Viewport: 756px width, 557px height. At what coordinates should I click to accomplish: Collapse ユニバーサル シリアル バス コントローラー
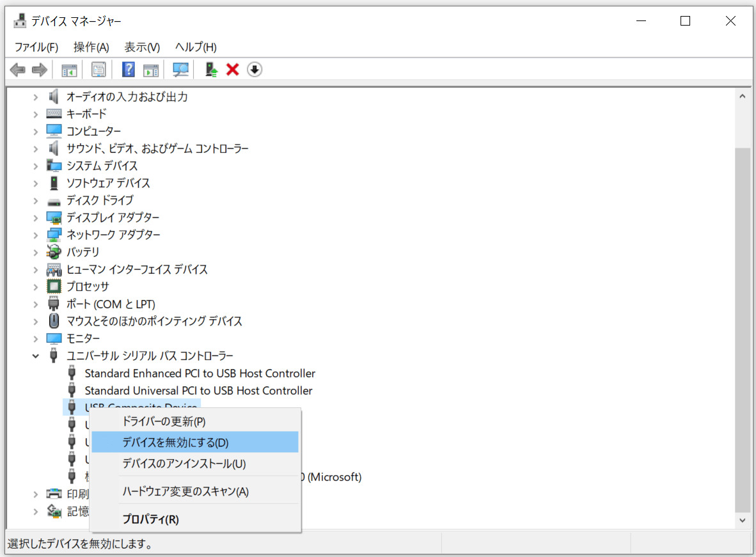(35, 356)
